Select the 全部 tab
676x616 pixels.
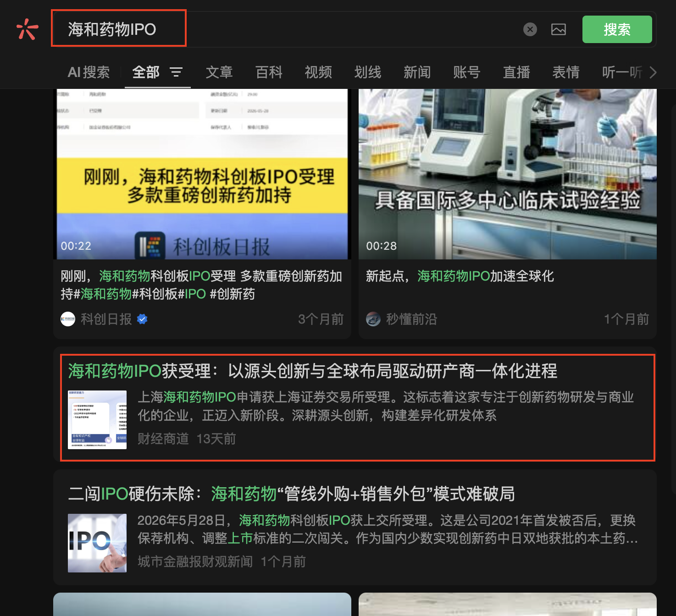(146, 72)
